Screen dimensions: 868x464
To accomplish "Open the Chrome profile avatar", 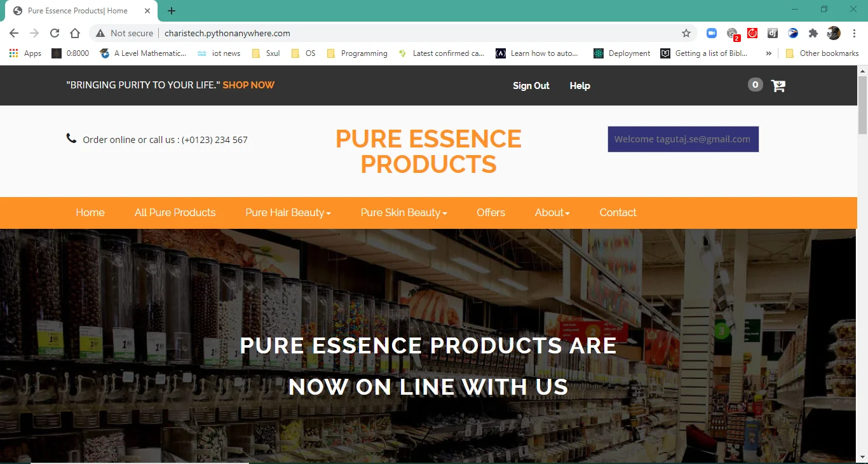I will tap(833, 33).
